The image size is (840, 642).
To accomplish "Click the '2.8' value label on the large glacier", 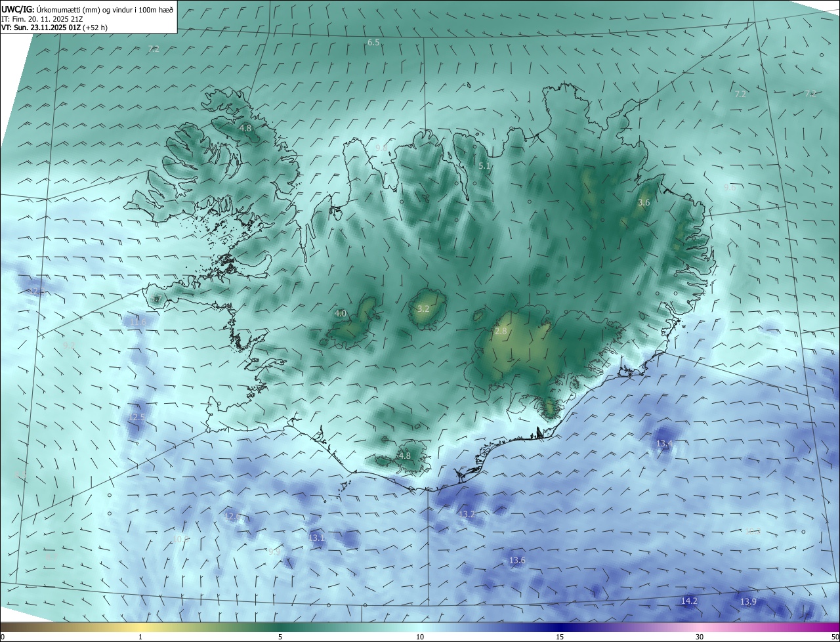I will (501, 332).
